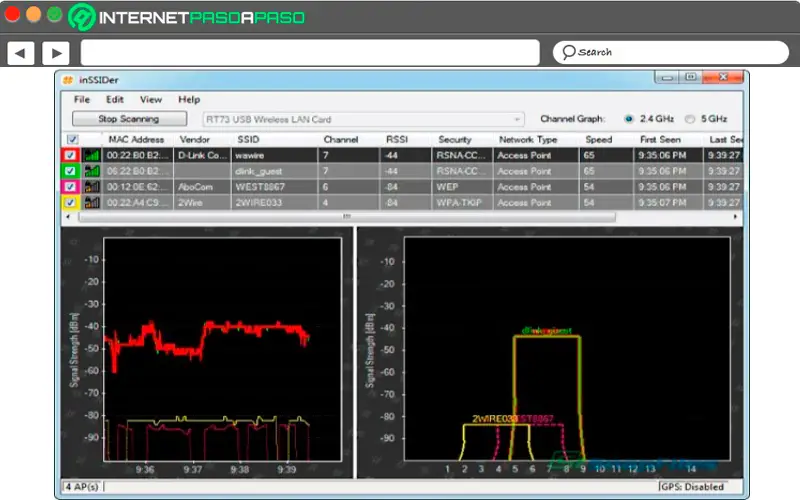Image resolution: width=800 pixels, height=500 pixels.
Task: Select the dlink_guest SSID cell
Action: (274, 171)
